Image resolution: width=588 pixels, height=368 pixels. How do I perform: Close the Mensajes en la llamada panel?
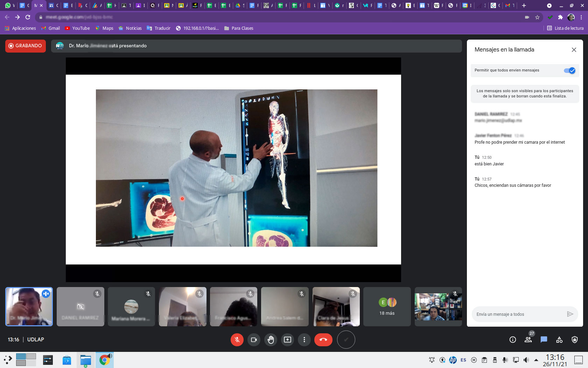click(x=574, y=50)
